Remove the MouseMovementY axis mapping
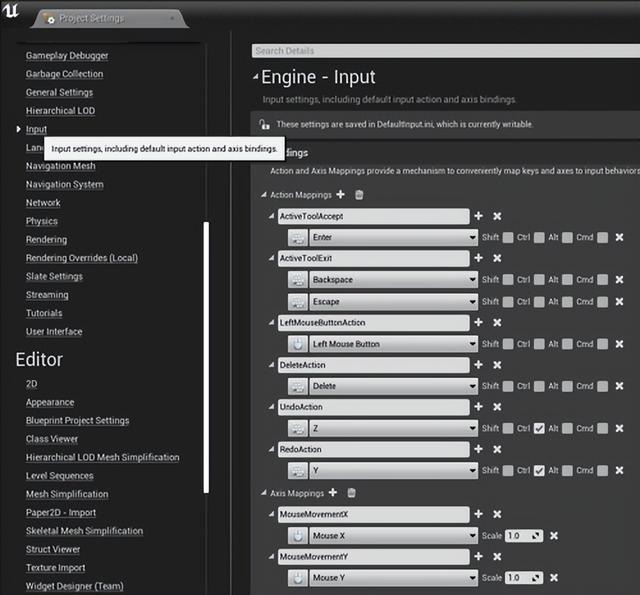The height and width of the screenshot is (595, 640). [x=497, y=557]
